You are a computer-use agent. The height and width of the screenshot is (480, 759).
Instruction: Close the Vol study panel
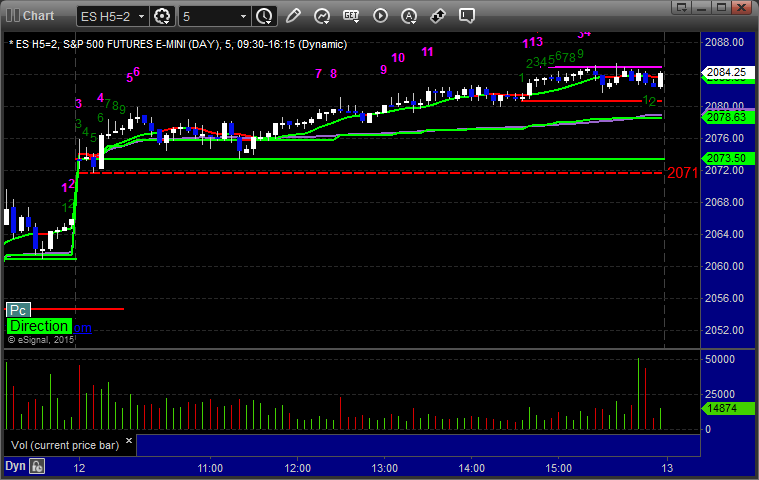click(x=129, y=440)
